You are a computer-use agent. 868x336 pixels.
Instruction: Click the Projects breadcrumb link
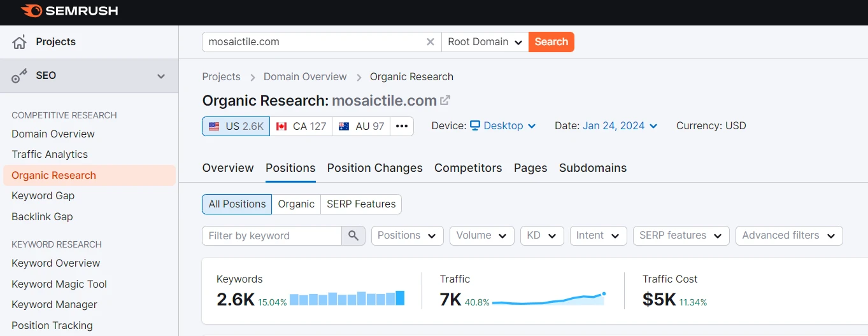(222, 77)
